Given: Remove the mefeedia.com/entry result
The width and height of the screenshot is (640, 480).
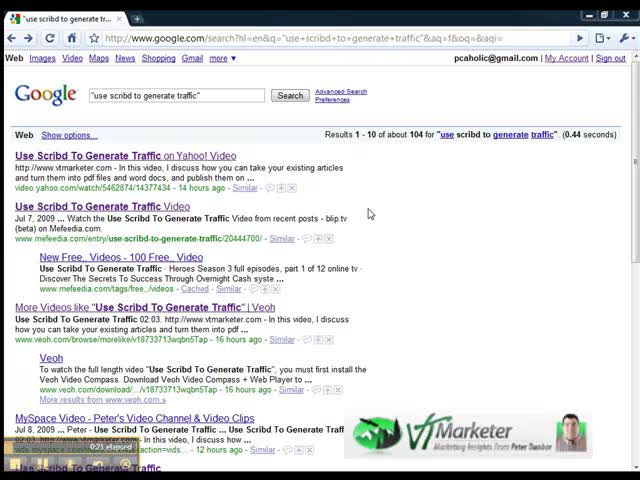Looking at the screenshot, I should pyautogui.click(x=329, y=239).
